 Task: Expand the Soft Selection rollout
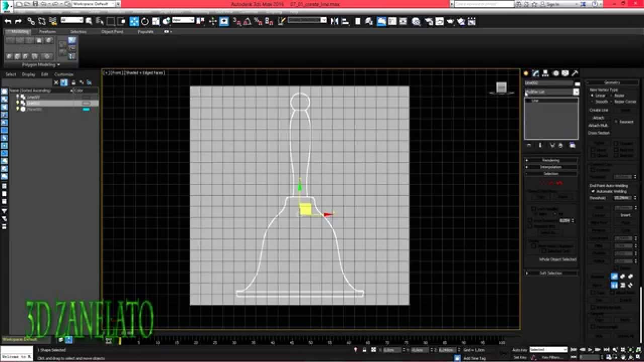coord(551,273)
